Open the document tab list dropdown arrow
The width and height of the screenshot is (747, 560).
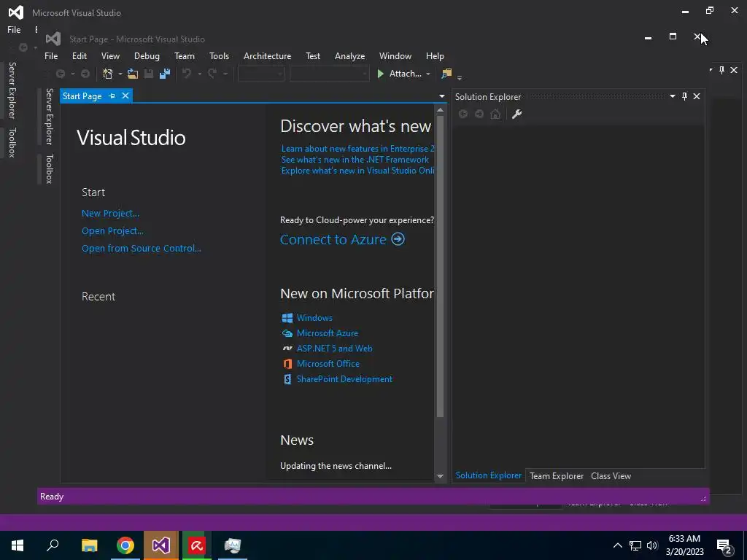coord(441,96)
